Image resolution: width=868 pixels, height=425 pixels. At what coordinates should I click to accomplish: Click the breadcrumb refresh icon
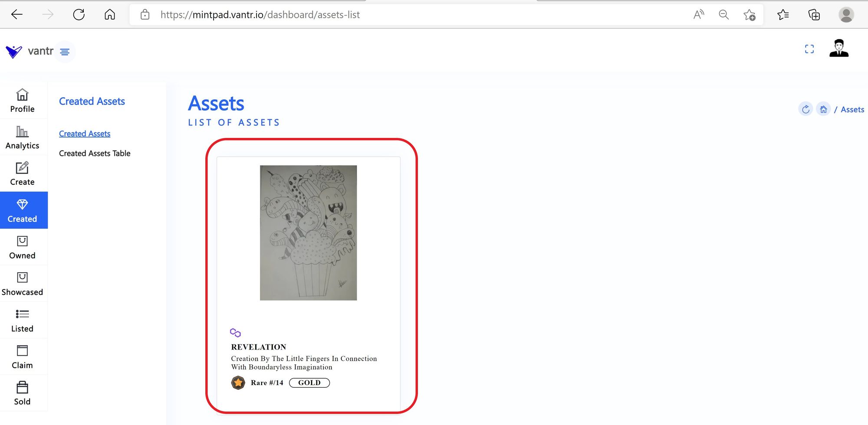[806, 109]
